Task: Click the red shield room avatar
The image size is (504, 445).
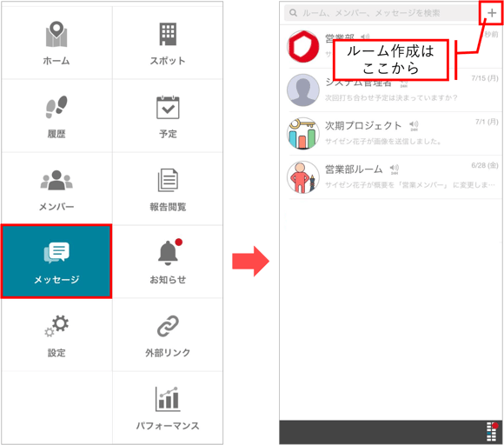Action: [302, 47]
